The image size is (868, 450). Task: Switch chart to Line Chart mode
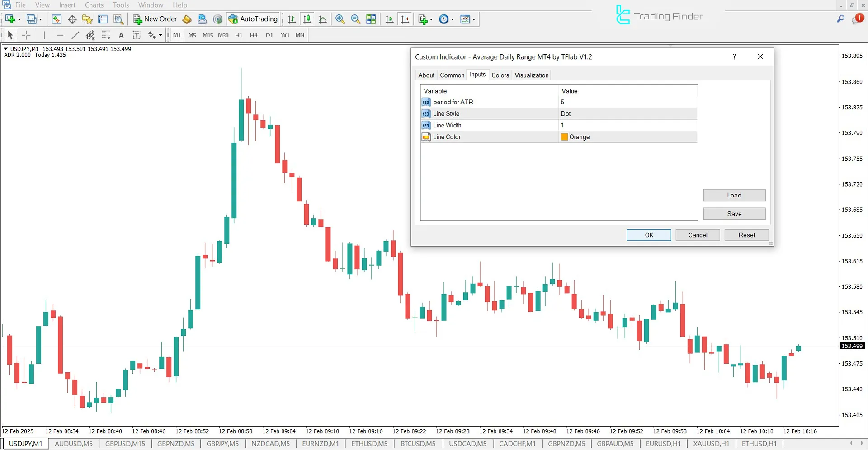[x=323, y=19]
